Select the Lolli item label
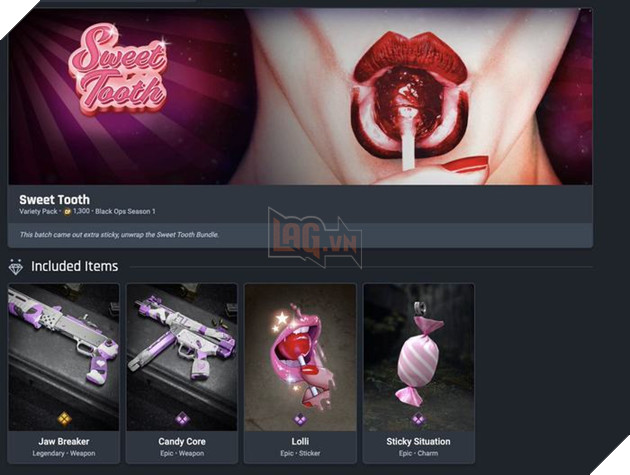This screenshot has width=630, height=475. coord(300,441)
